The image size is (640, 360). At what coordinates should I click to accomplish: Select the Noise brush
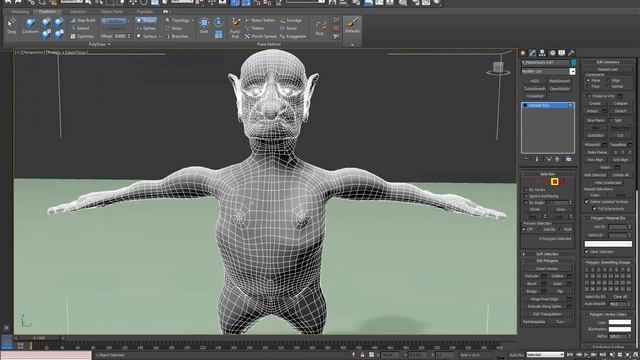[x=289, y=28]
